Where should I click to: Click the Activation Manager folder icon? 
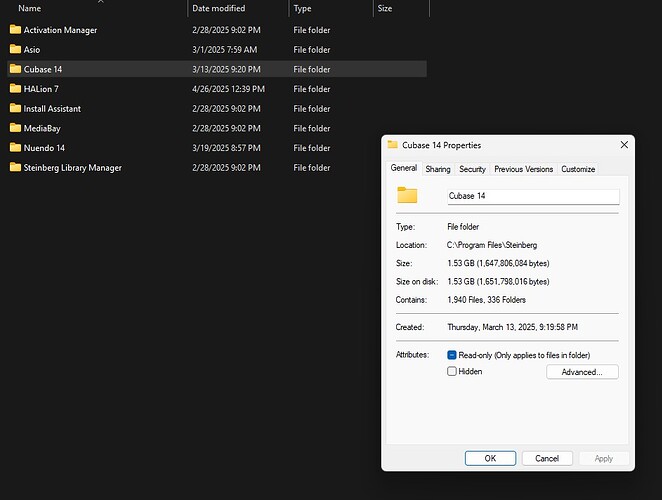[x=15, y=29]
